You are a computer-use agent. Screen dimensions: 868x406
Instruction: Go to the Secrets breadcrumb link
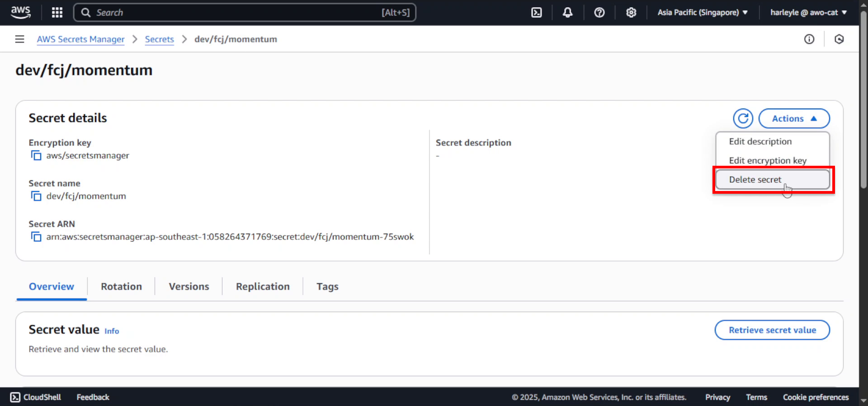[x=159, y=39]
